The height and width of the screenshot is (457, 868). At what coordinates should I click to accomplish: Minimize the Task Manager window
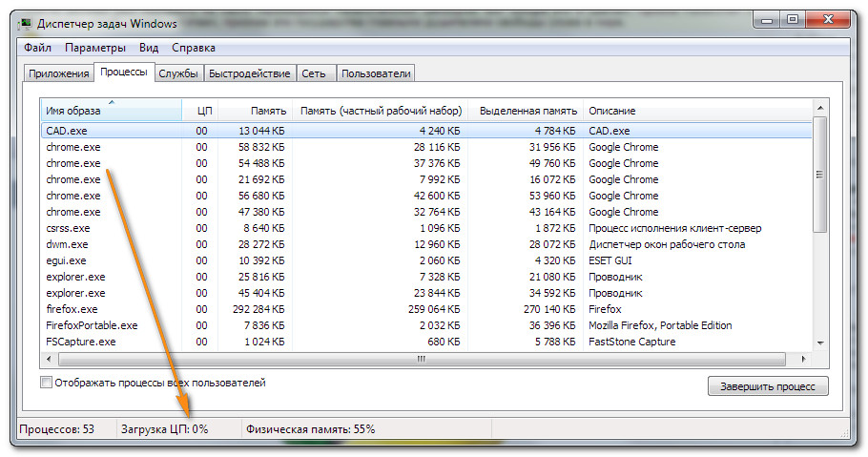pos(767,20)
